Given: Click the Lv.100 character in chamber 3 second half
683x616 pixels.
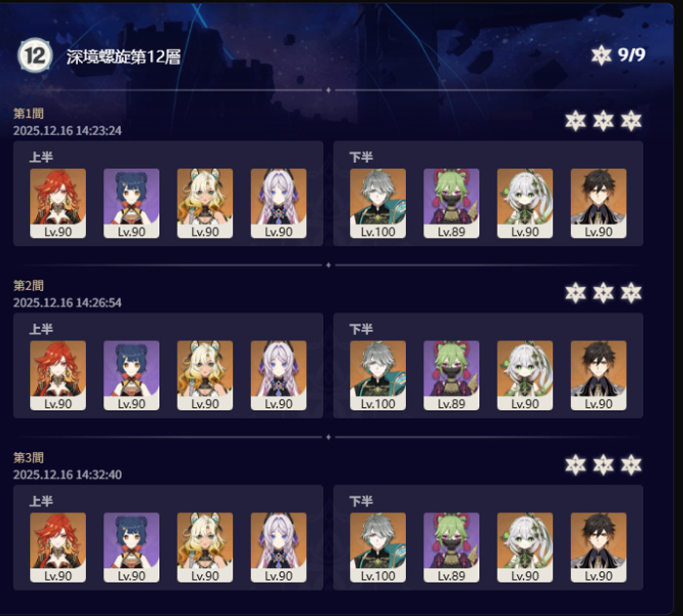Looking at the screenshot, I should 379,548.
